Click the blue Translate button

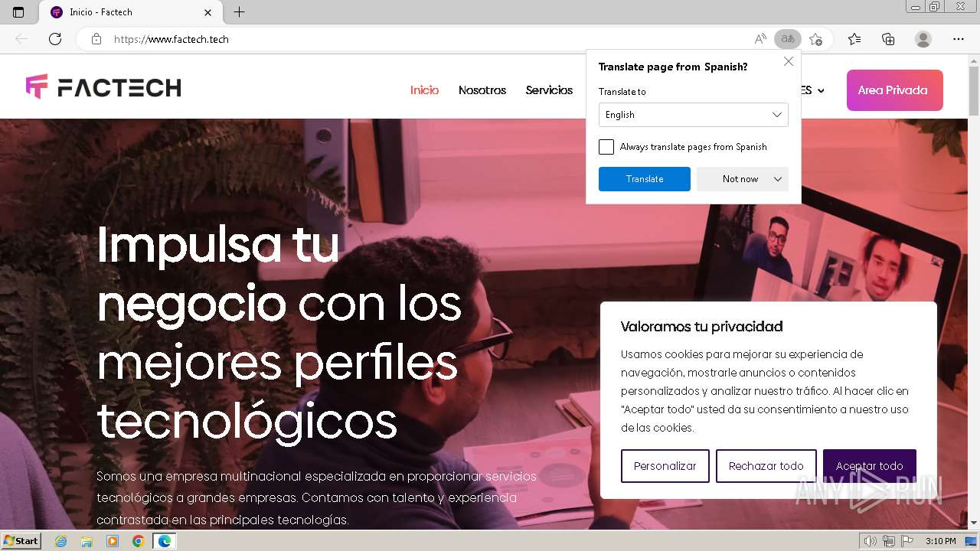pyautogui.click(x=645, y=179)
